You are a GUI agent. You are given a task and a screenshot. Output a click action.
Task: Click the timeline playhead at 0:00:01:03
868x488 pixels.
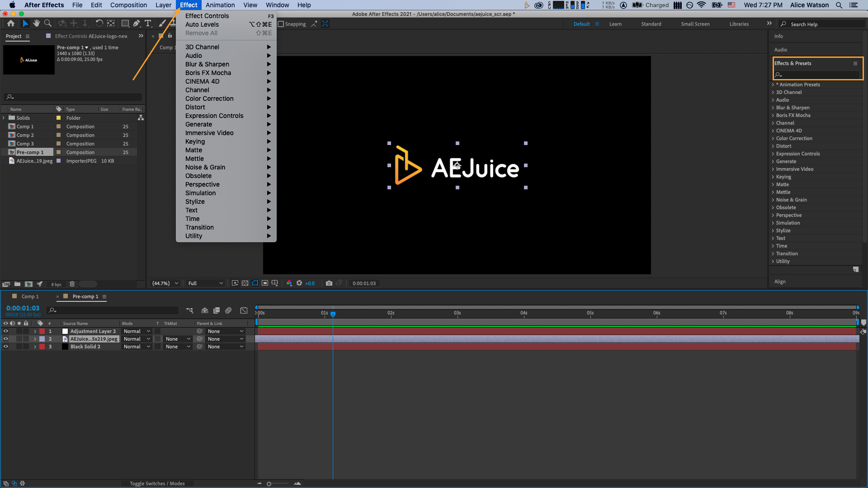point(333,314)
